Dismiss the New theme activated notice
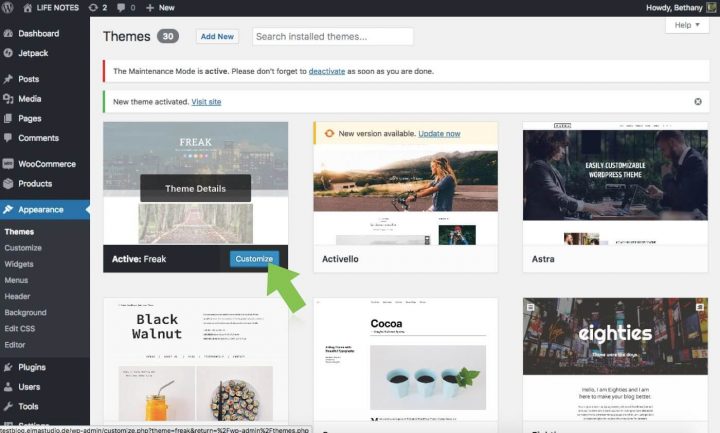Screen dimensions: 720x433 click(x=698, y=101)
